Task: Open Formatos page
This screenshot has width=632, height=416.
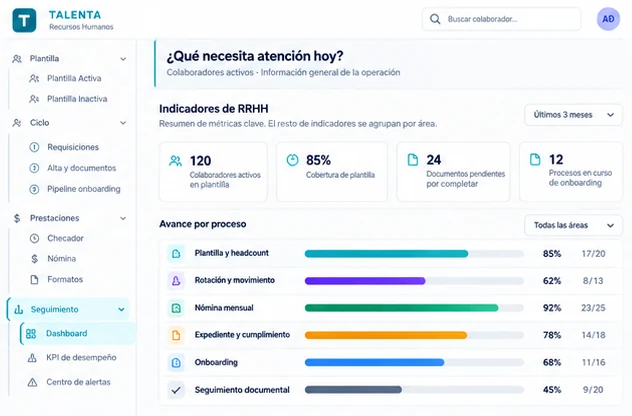Action: click(x=65, y=279)
